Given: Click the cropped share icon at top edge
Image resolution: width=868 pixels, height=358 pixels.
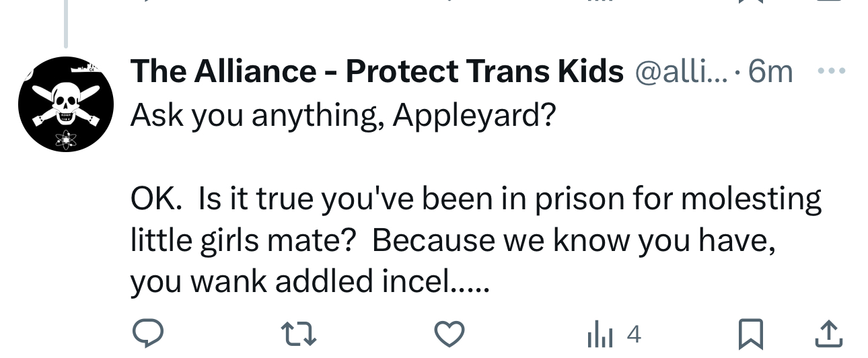Looking at the screenshot, I should point(829,2).
